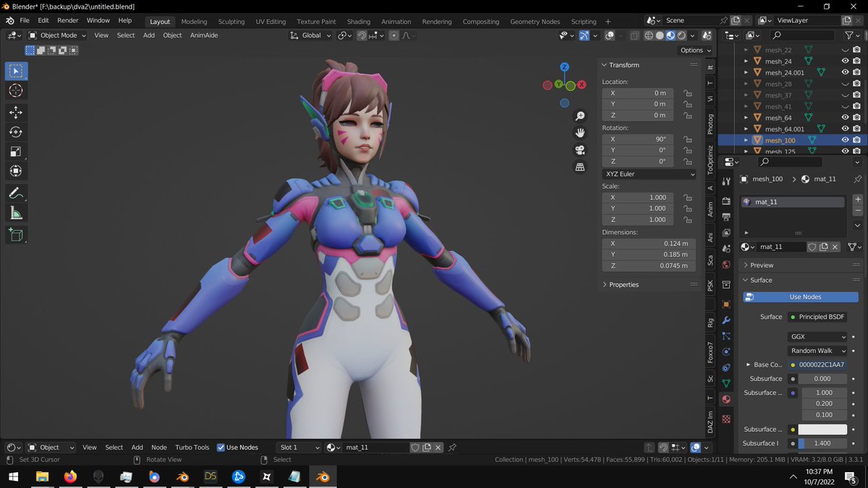
Task: Open the viewport Options button
Action: [x=696, y=50]
